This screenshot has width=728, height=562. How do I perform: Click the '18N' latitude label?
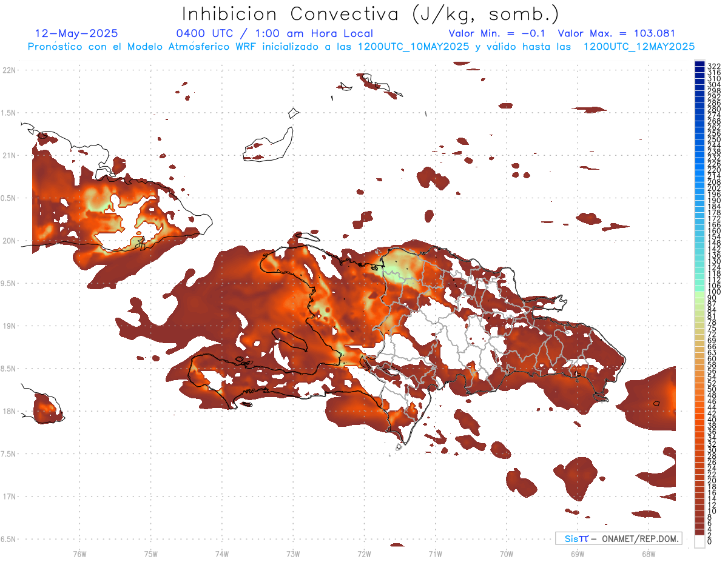coord(8,411)
